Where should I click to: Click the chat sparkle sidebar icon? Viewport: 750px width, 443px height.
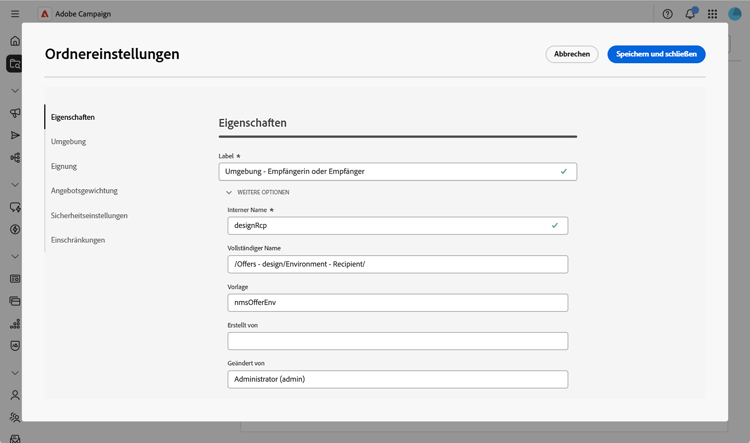(15, 207)
